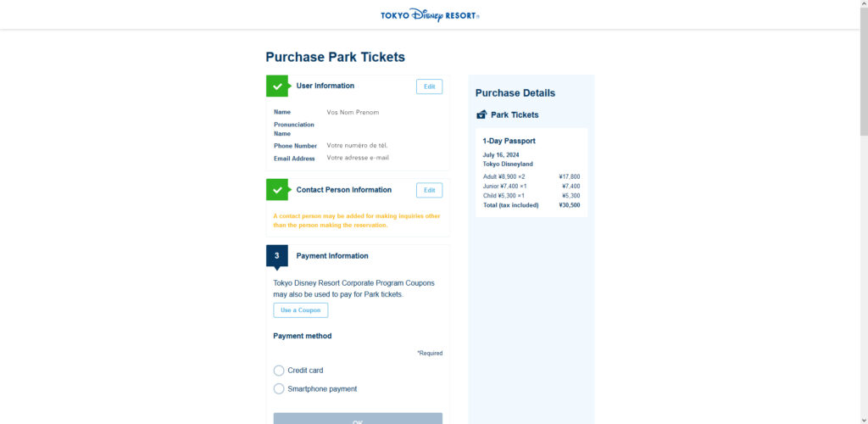
Task: Click the green checkmark beside Contact Person Information
Action: pos(277,190)
